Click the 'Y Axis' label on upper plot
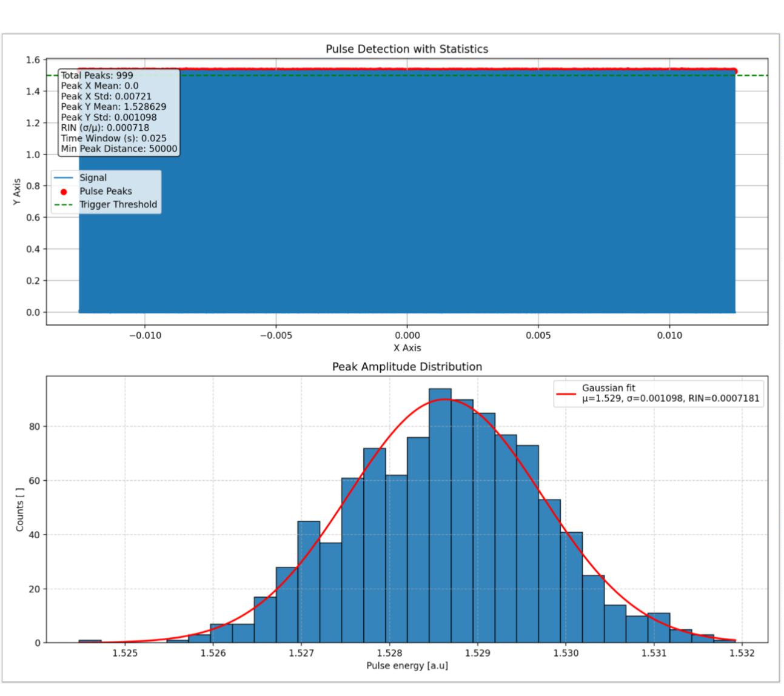This screenshot has width=784, height=696. coord(17,192)
